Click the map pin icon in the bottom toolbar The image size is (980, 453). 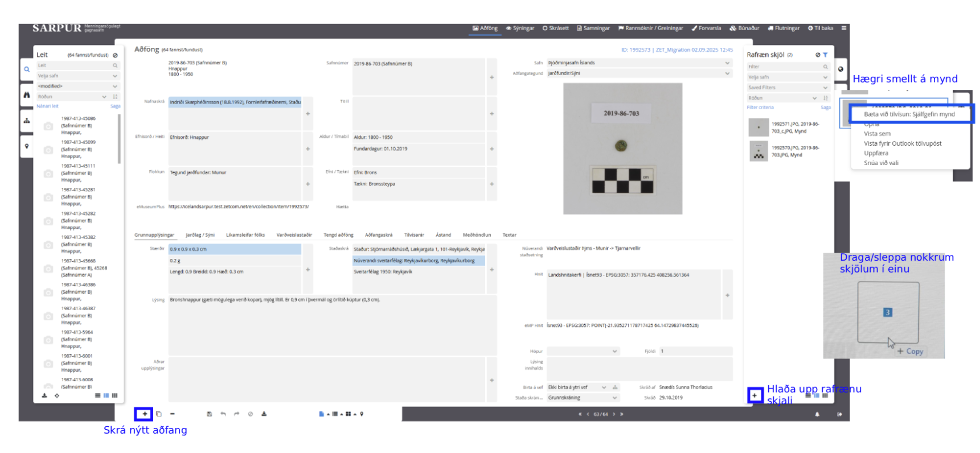pyautogui.click(x=362, y=414)
